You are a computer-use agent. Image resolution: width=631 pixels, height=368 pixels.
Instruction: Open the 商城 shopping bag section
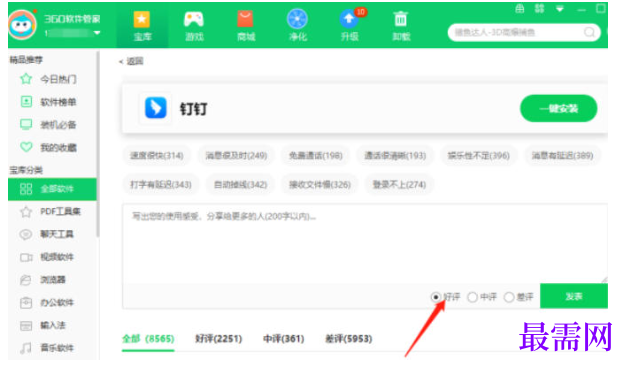point(245,26)
